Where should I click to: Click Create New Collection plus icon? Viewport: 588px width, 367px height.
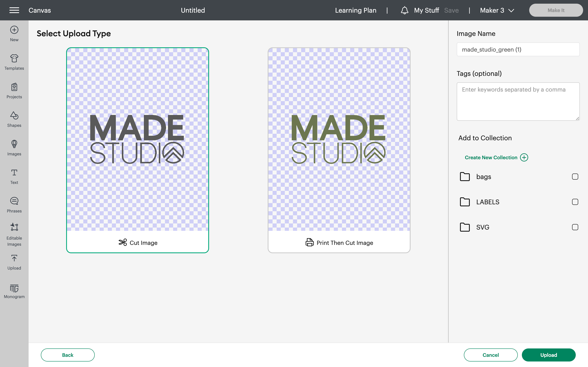(x=524, y=158)
